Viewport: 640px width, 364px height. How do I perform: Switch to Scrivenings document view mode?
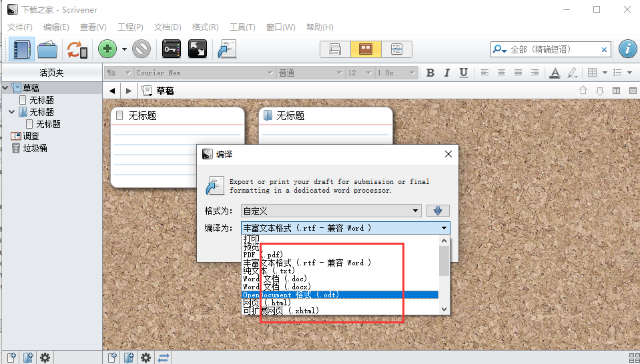335,49
